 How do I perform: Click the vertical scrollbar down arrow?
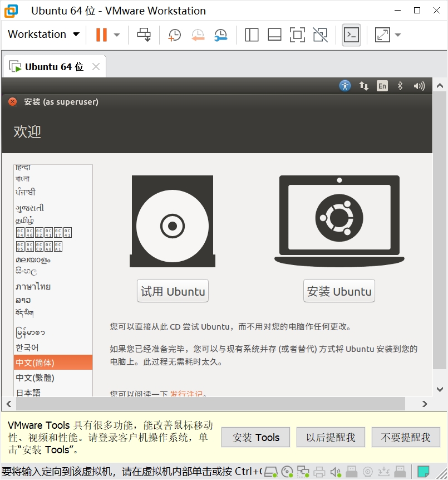click(440, 389)
